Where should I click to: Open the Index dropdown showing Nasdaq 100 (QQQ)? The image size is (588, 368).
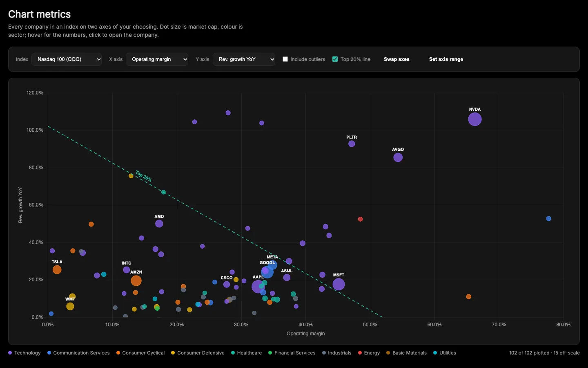67,59
